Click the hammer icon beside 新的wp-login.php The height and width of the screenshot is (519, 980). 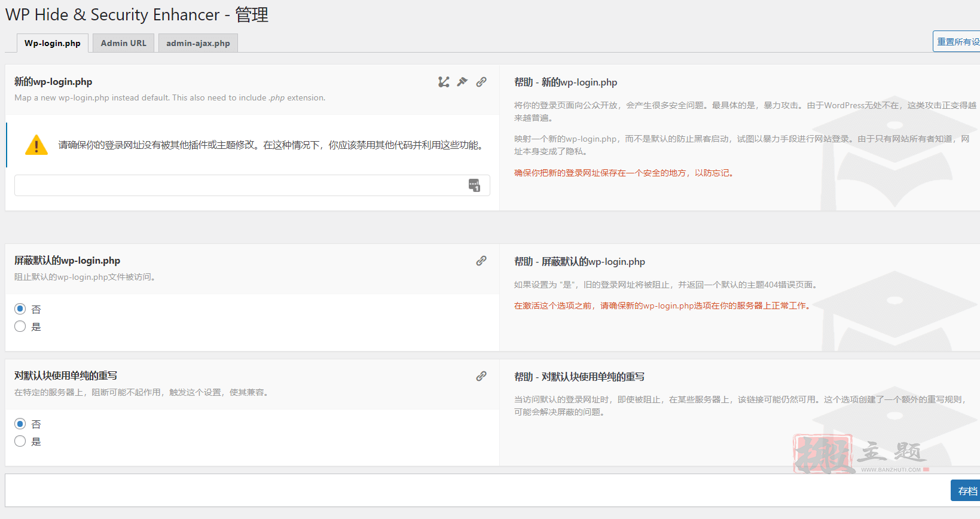tap(462, 82)
